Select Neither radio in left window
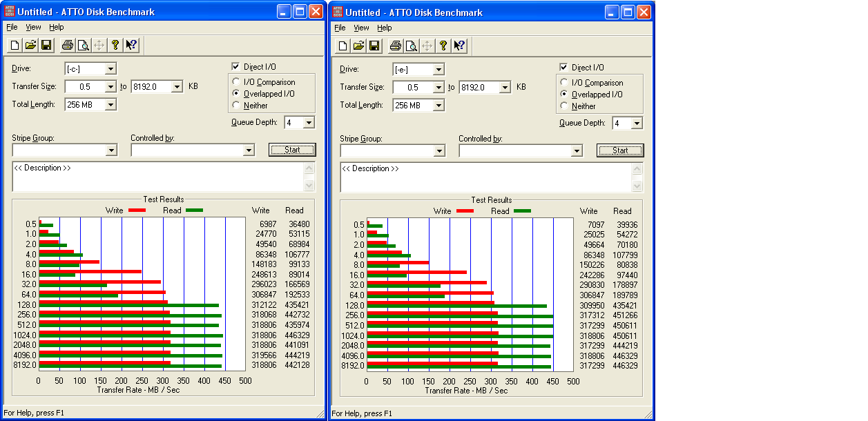The image size is (868, 421). pos(237,106)
